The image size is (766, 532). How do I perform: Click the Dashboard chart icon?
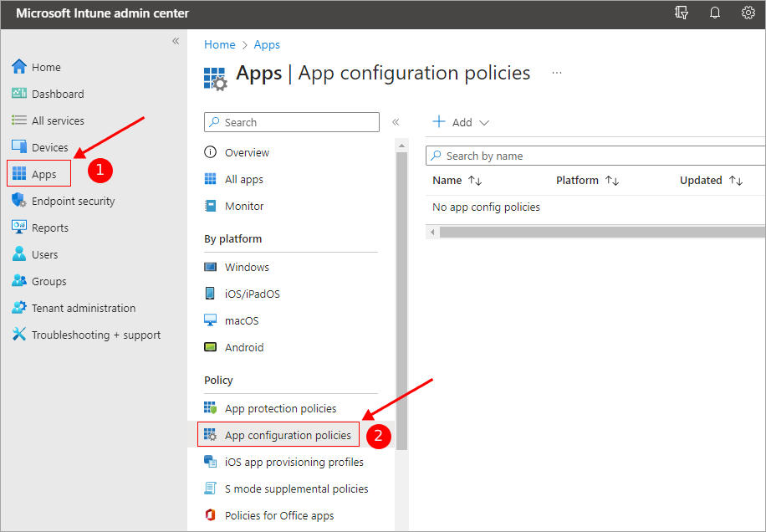[x=19, y=94]
